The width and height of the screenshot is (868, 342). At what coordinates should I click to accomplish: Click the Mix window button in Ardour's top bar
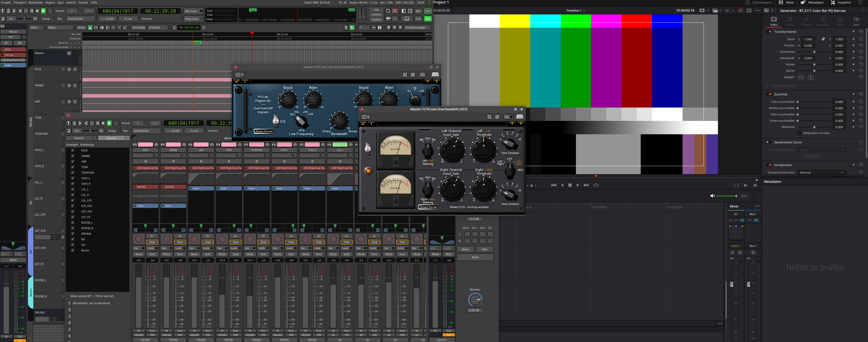click(x=428, y=19)
